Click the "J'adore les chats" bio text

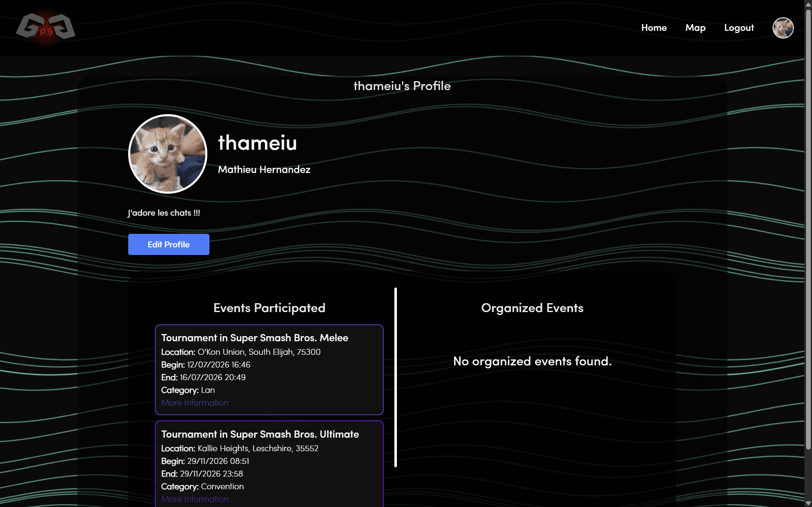[x=164, y=213]
